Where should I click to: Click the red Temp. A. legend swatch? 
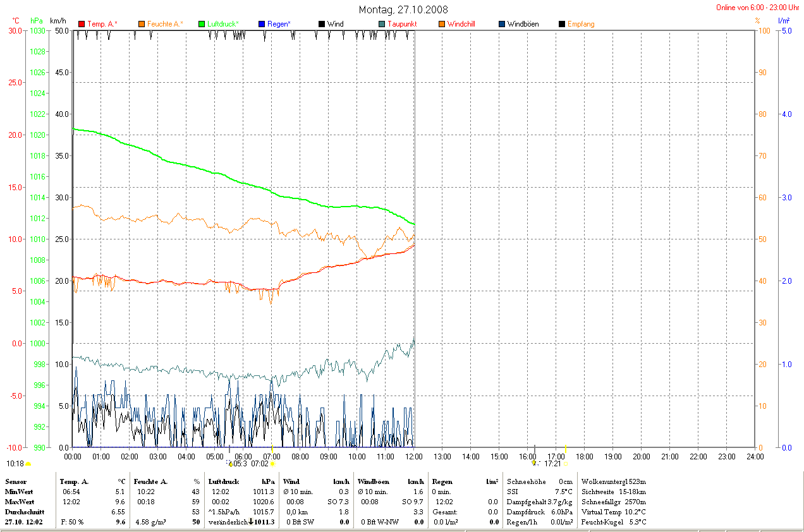(82, 24)
